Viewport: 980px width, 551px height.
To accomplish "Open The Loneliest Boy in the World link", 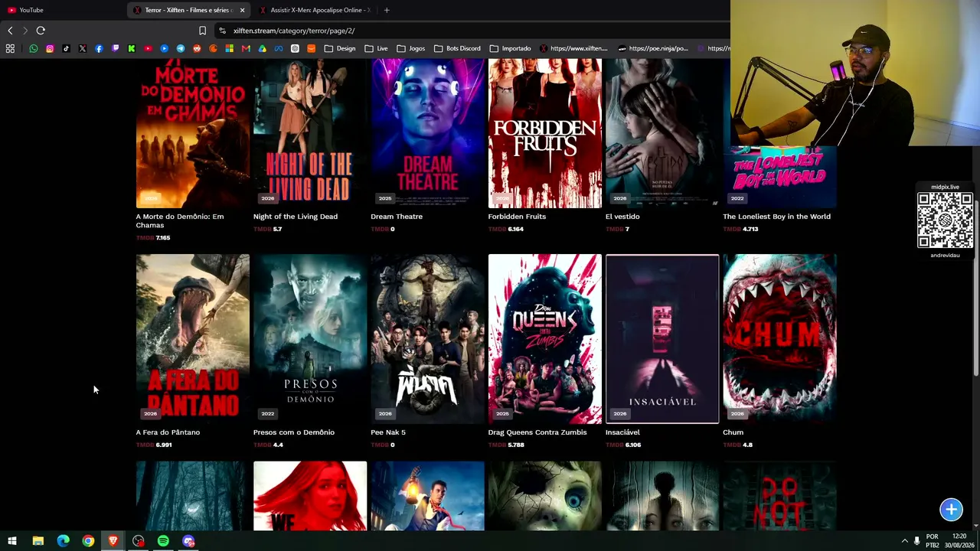I will pyautogui.click(x=776, y=217).
